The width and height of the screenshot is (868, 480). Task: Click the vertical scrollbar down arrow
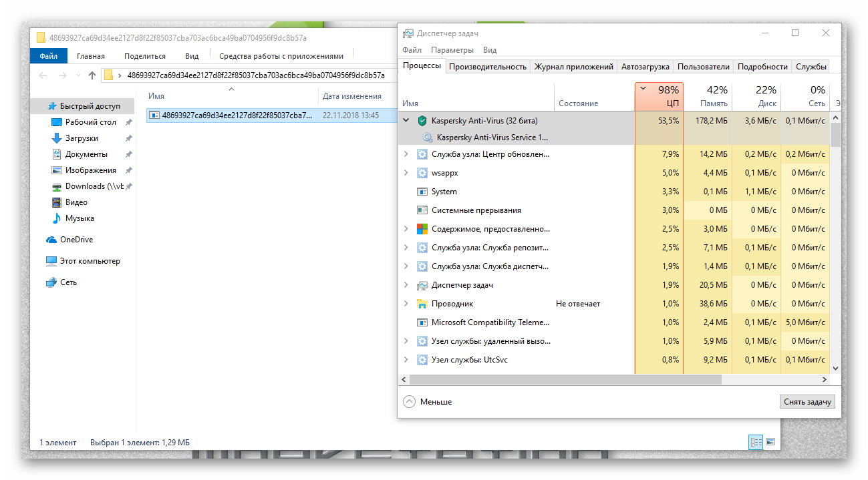(835, 367)
